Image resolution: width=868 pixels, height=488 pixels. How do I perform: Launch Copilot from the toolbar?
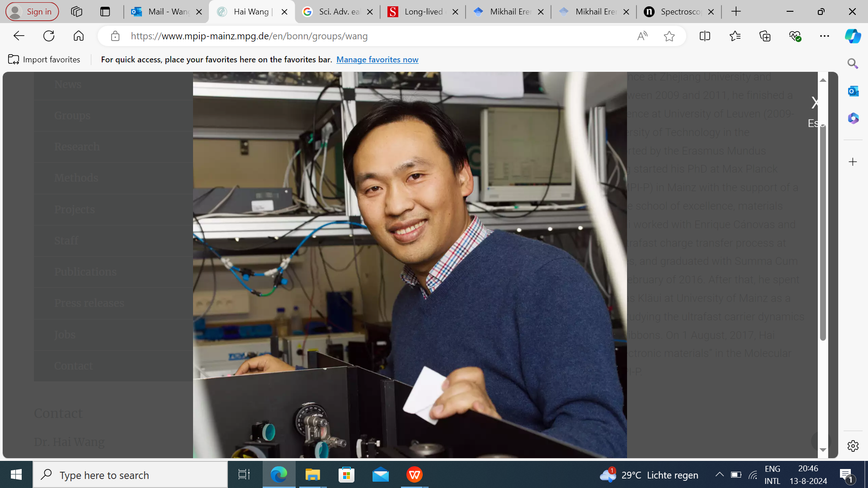click(853, 36)
